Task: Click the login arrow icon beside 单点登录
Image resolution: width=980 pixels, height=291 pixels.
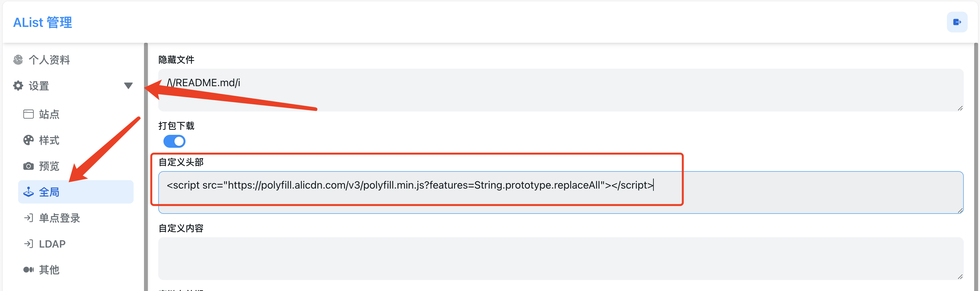Action: (x=29, y=218)
